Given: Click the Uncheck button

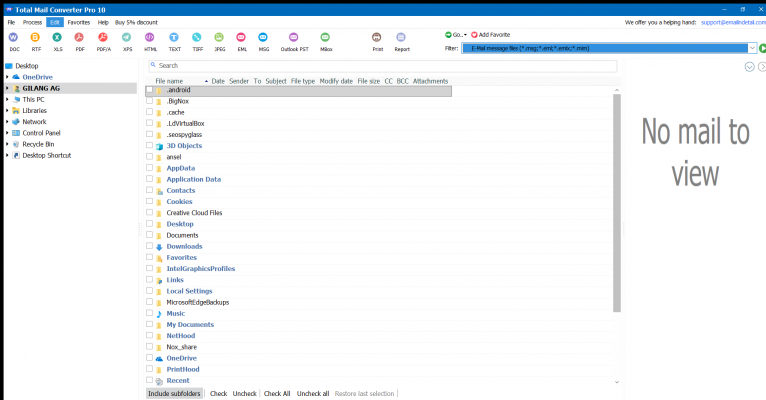Looking at the screenshot, I should pos(244,394).
